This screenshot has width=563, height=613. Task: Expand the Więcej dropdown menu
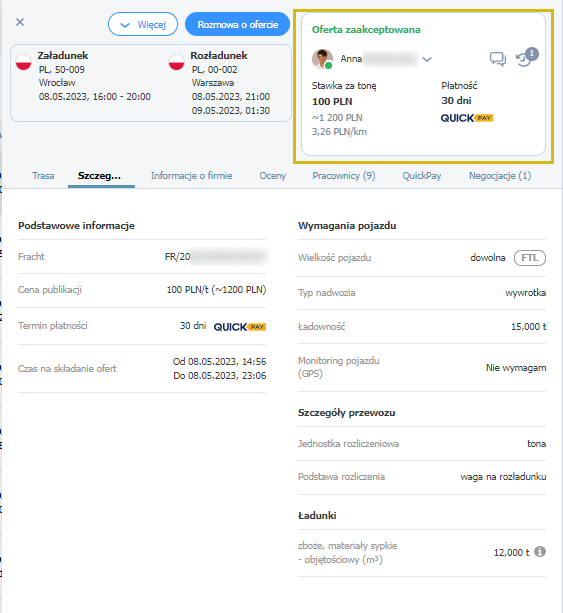coord(143,24)
